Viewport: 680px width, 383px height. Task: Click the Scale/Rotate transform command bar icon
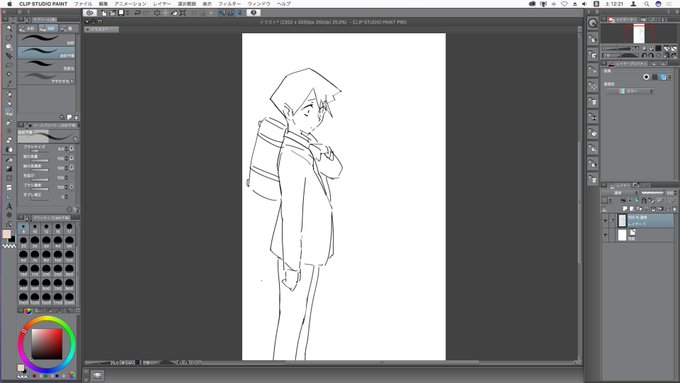183,13
